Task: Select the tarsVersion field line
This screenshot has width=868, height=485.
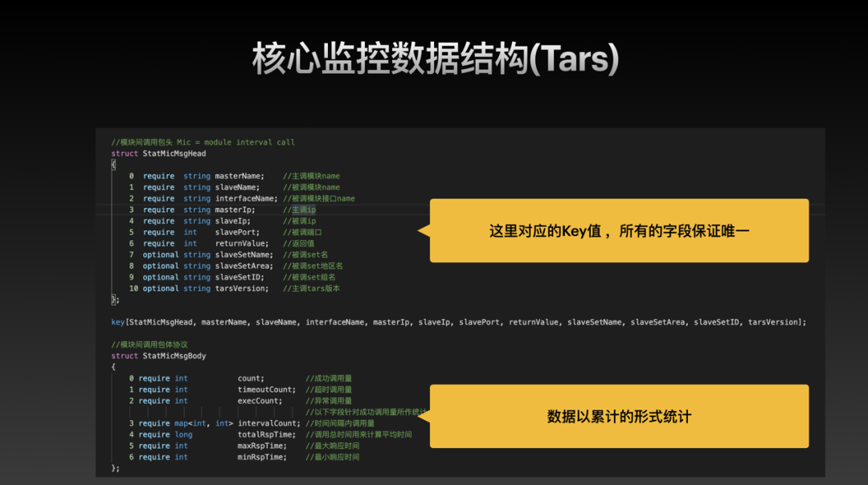Action: tap(234, 288)
